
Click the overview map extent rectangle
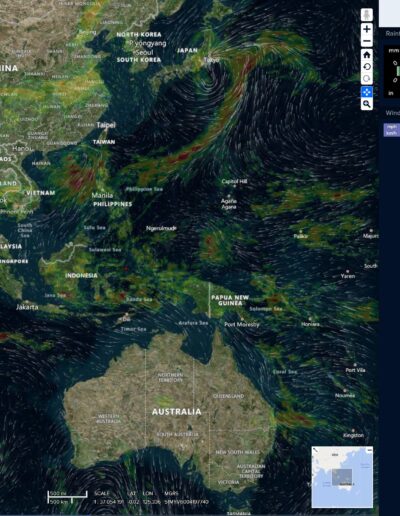(342, 477)
